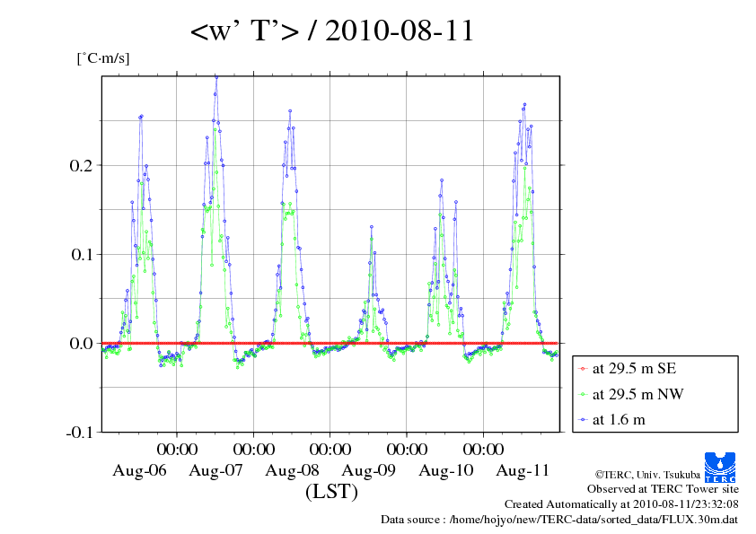Click the x-axis date label "Aug-06"
The width and height of the screenshot is (756, 534).
[x=139, y=470]
